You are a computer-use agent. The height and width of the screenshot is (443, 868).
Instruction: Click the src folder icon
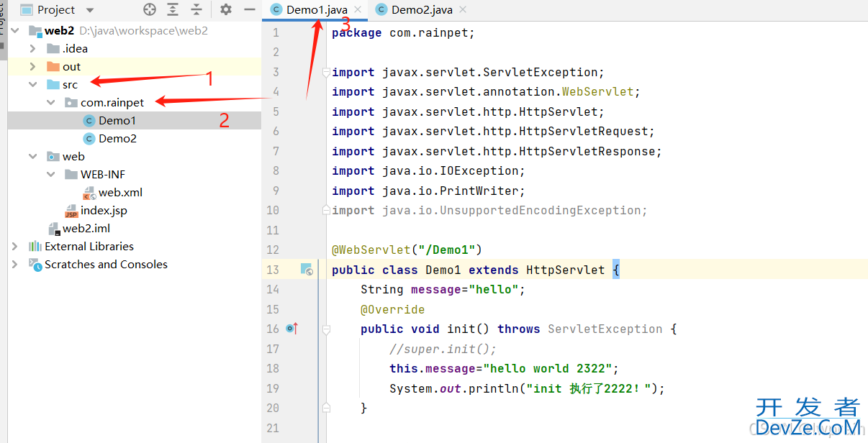pos(53,85)
